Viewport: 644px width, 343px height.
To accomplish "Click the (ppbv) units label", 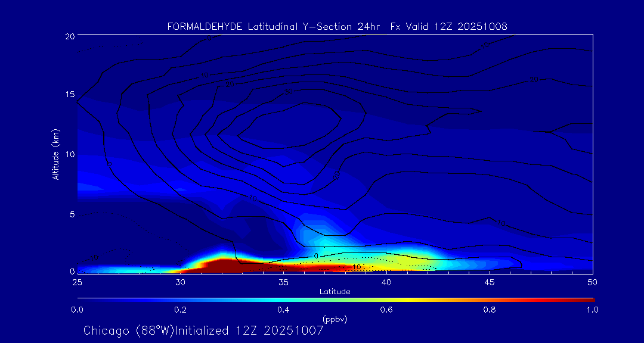I will pos(335,319).
